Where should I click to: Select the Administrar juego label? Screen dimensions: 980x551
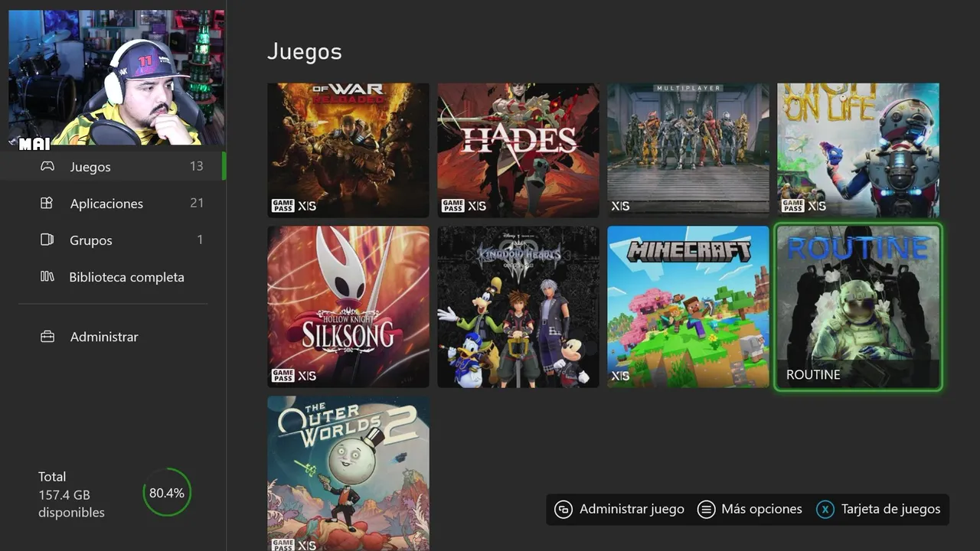click(x=632, y=509)
